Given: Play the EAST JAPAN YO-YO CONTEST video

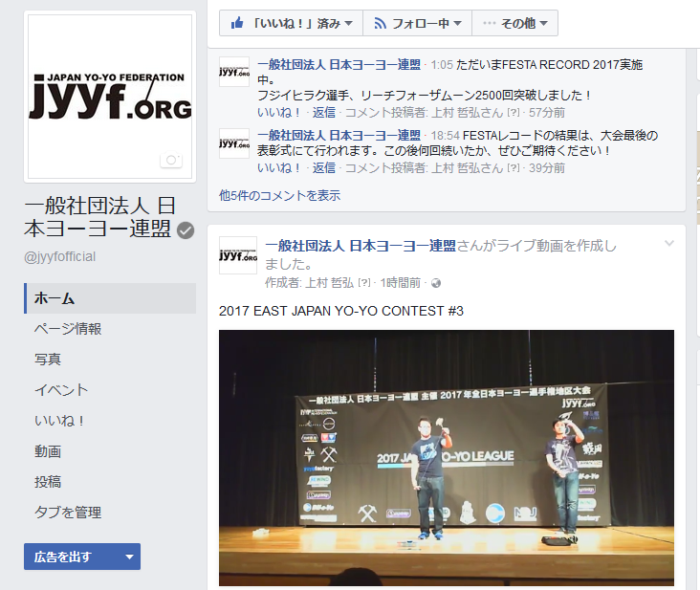Looking at the screenshot, I should pyautogui.click(x=447, y=458).
